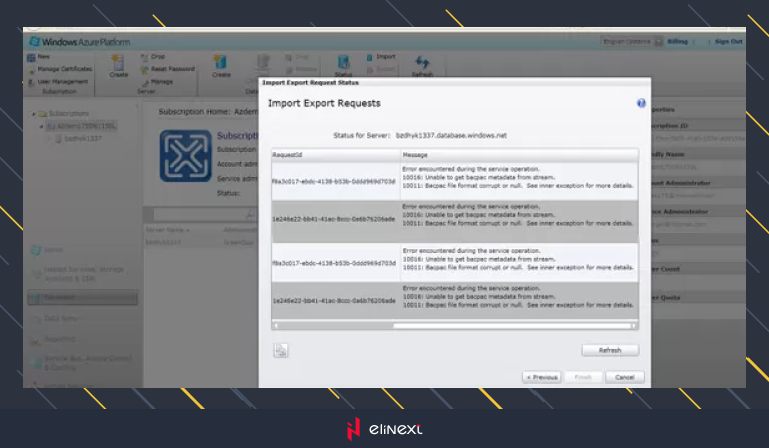
Task: Click the Create database icon in ribbon
Action: [221, 62]
